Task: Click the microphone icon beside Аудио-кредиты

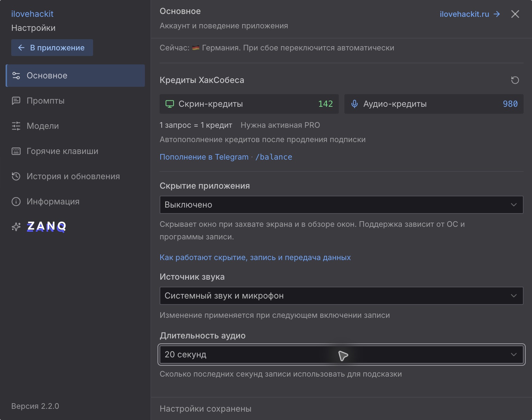Action: [355, 104]
